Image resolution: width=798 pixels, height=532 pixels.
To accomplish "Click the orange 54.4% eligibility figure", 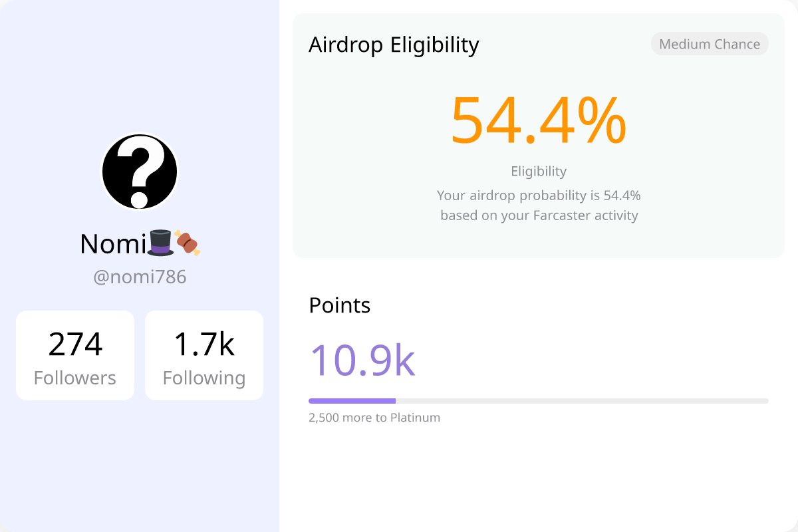I will pos(539,120).
